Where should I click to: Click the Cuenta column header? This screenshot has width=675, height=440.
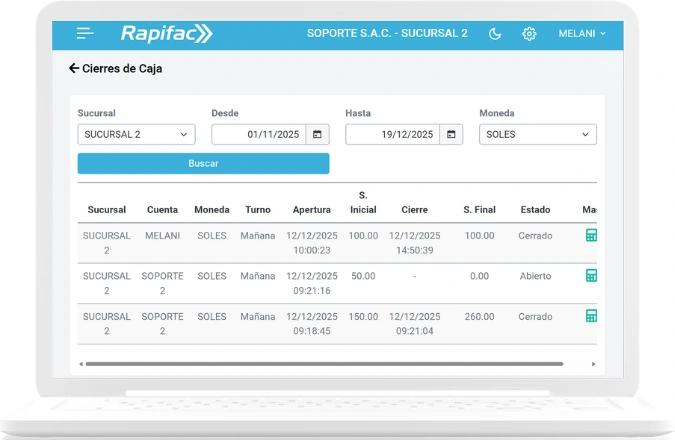point(162,210)
